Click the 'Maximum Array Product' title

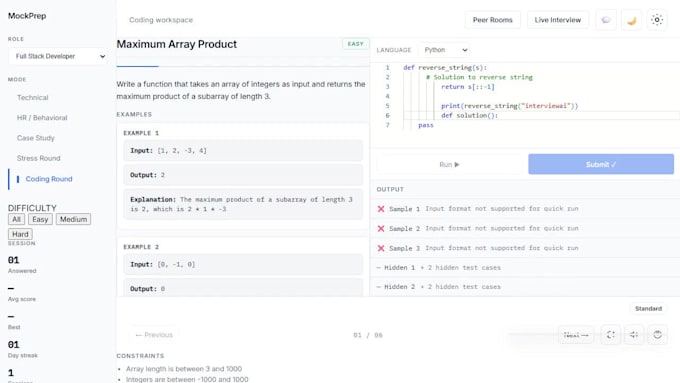(177, 44)
